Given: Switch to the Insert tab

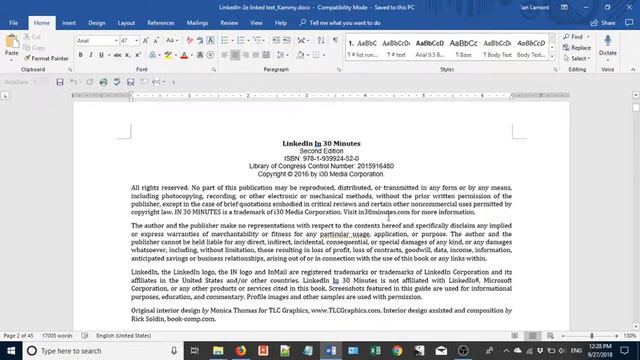Looking at the screenshot, I should 69,23.
